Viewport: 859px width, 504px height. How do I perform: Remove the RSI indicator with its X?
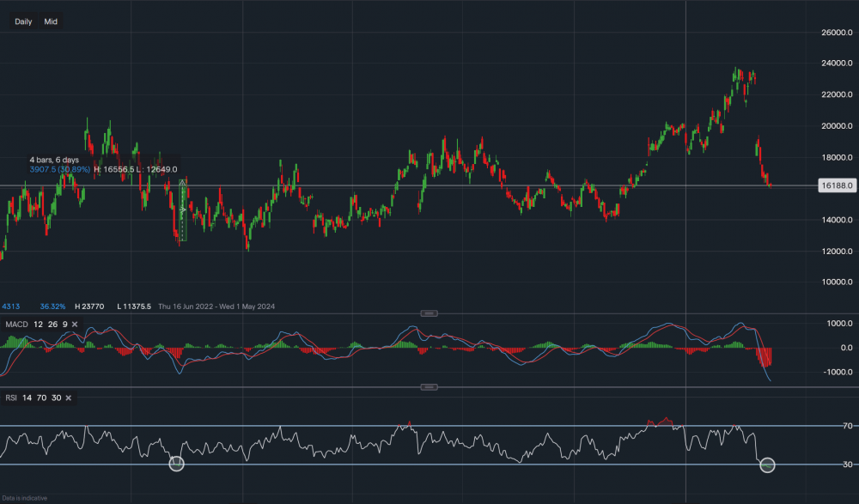pos(68,398)
